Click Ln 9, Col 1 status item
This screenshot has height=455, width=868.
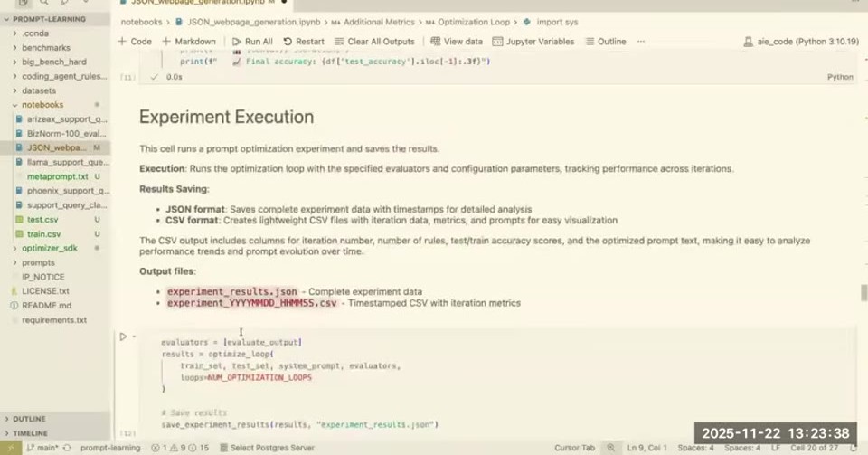pos(646,448)
